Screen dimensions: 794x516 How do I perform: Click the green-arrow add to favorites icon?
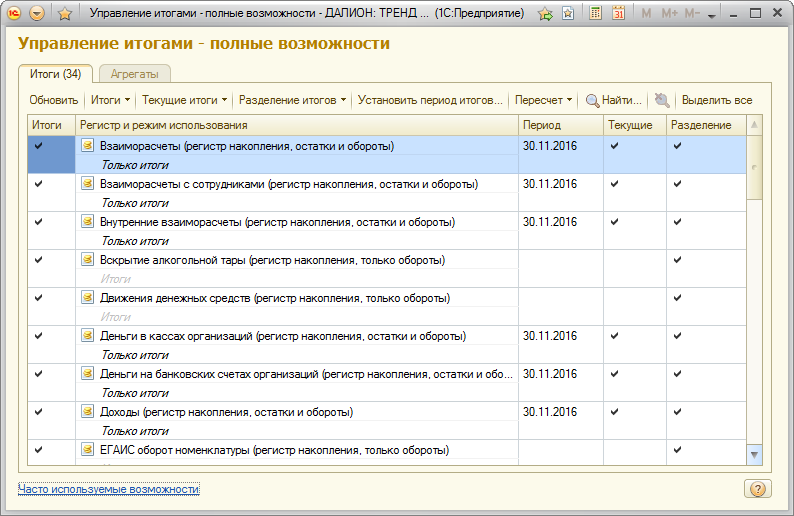click(545, 14)
